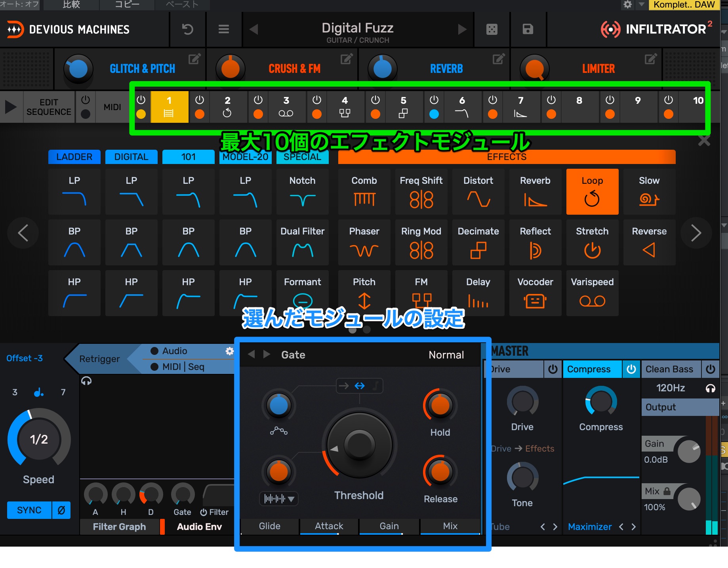Pick the Reverse effect module
This screenshot has height=568, width=728.
[649, 242]
